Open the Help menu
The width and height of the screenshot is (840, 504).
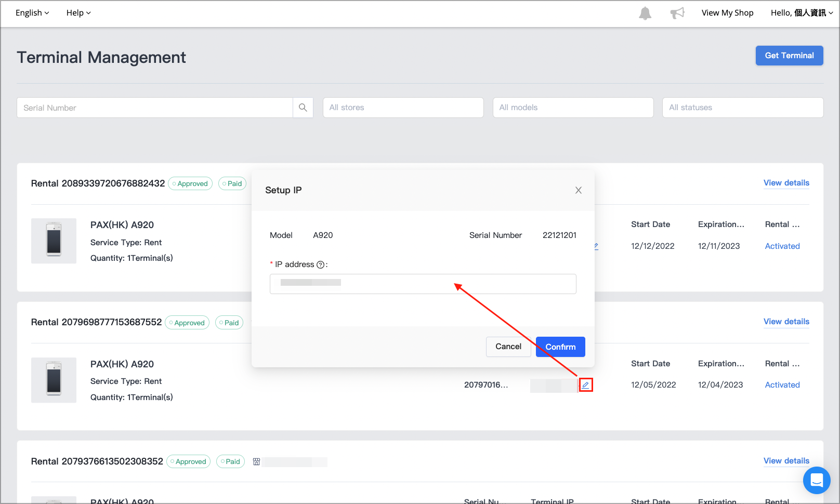pyautogui.click(x=78, y=13)
